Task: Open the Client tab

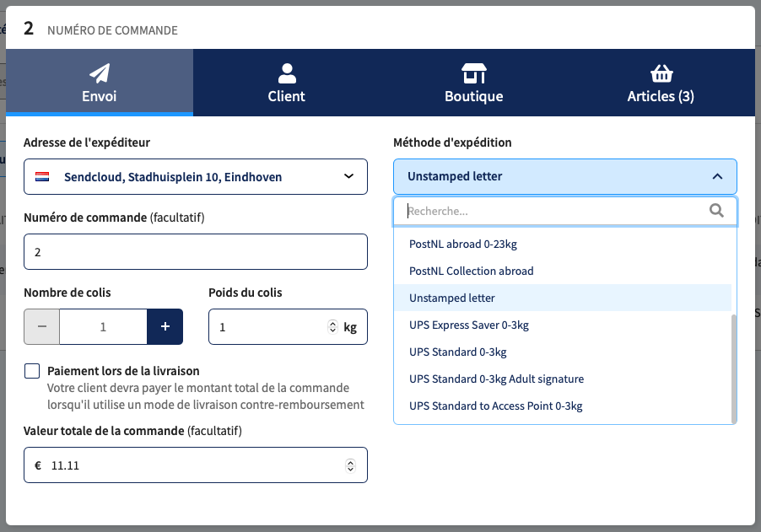Action: [286, 83]
